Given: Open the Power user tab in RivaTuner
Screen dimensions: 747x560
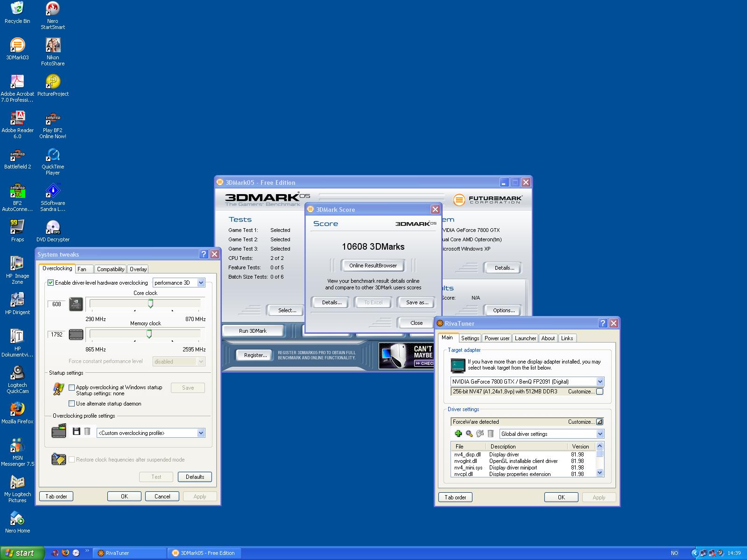Looking at the screenshot, I should tap(497, 338).
